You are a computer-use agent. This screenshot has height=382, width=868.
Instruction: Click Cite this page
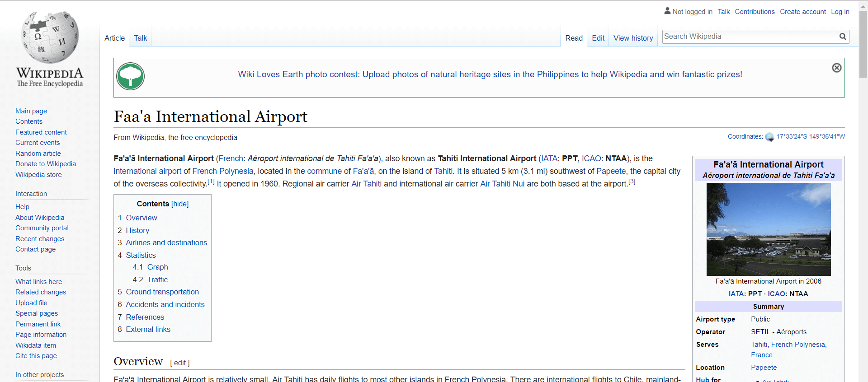click(x=36, y=356)
